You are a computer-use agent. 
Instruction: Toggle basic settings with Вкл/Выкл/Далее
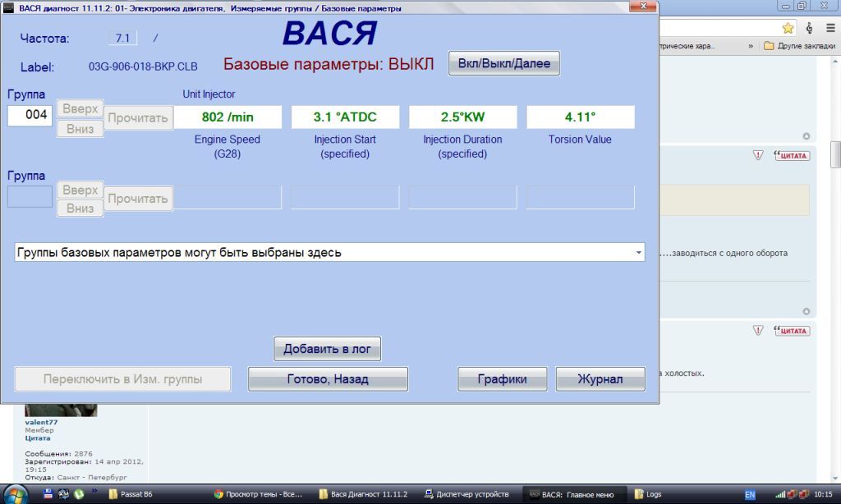point(503,63)
